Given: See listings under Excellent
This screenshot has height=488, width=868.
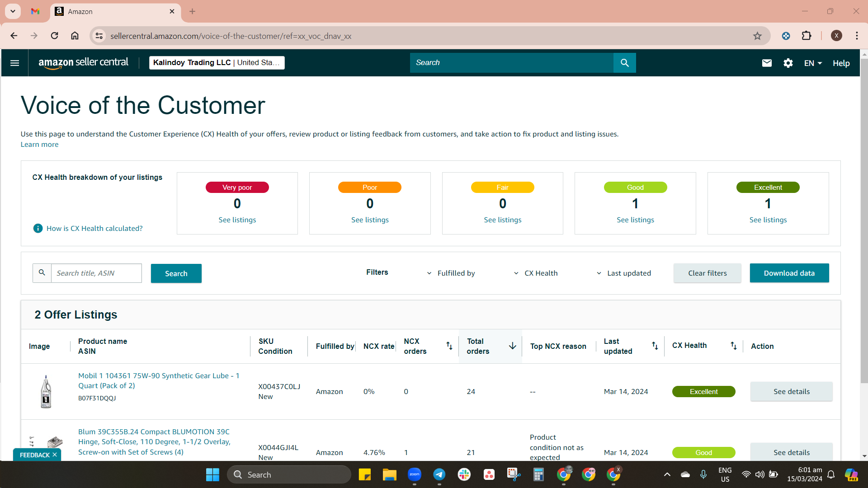Looking at the screenshot, I should (x=768, y=220).
